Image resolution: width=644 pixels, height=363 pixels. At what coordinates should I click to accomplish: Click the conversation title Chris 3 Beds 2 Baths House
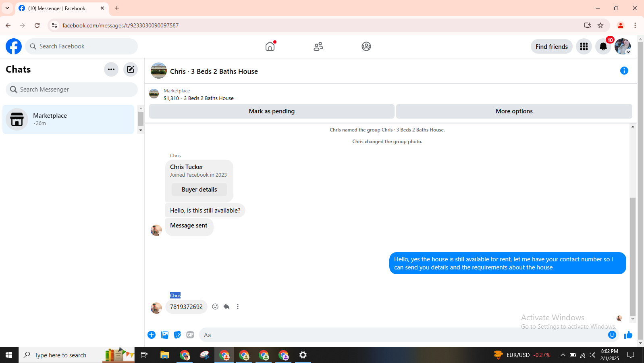[214, 71]
